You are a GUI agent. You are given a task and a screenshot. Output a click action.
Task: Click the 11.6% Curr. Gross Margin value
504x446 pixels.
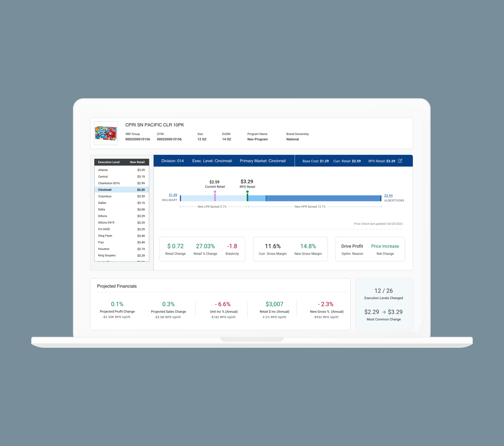[273, 246]
